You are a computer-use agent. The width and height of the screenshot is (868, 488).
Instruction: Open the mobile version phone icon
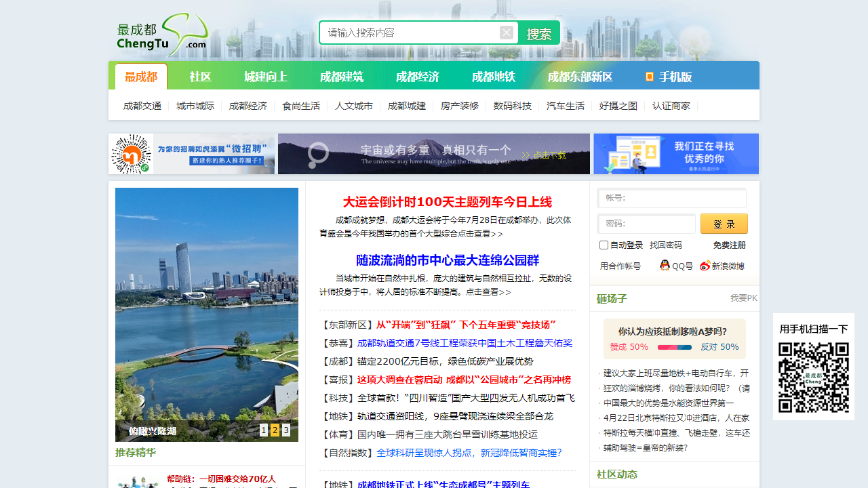[649, 77]
